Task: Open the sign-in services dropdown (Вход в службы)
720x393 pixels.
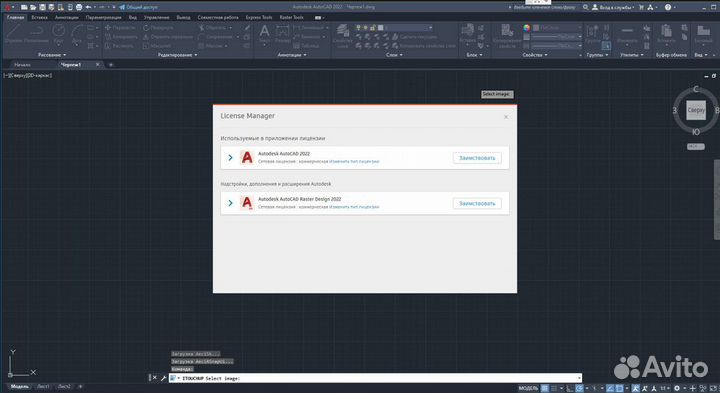Action: coord(613,7)
